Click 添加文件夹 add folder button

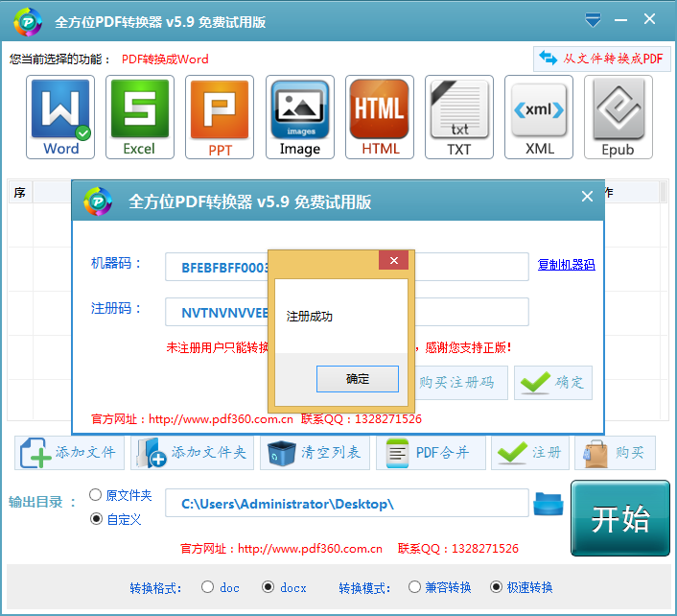tap(192, 453)
